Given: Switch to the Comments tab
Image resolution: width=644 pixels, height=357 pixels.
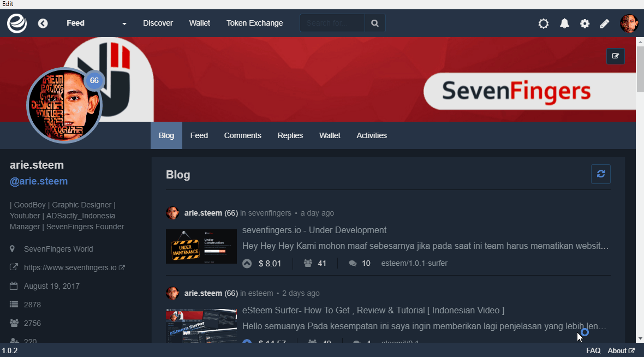Looking at the screenshot, I should [x=243, y=135].
